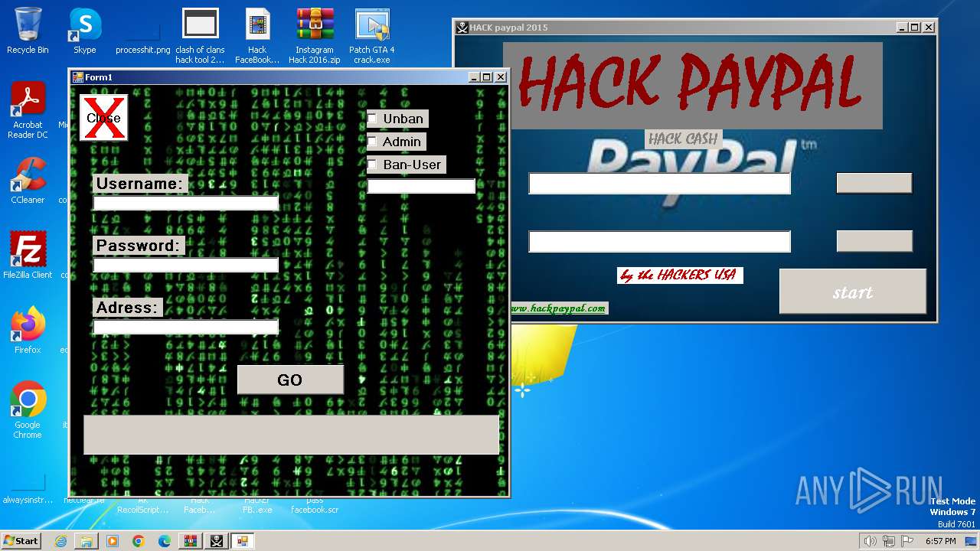Switch to WinRAR taskbar item

190,541
